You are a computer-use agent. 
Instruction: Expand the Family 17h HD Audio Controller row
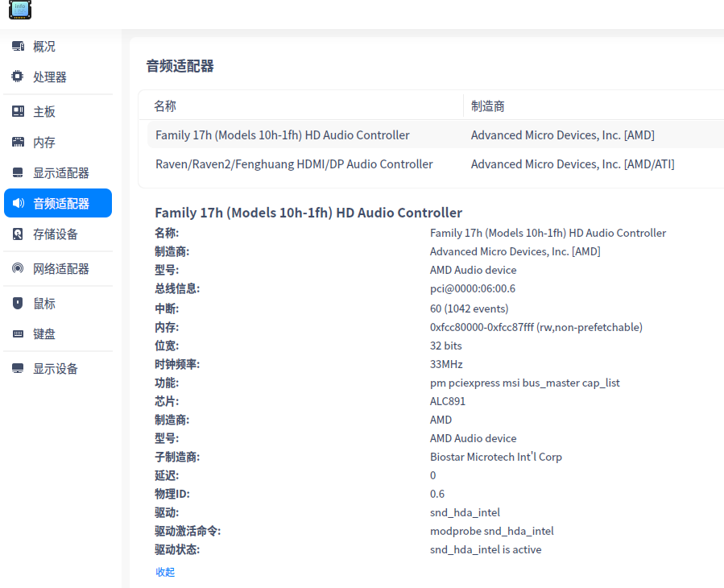point(282,135)
